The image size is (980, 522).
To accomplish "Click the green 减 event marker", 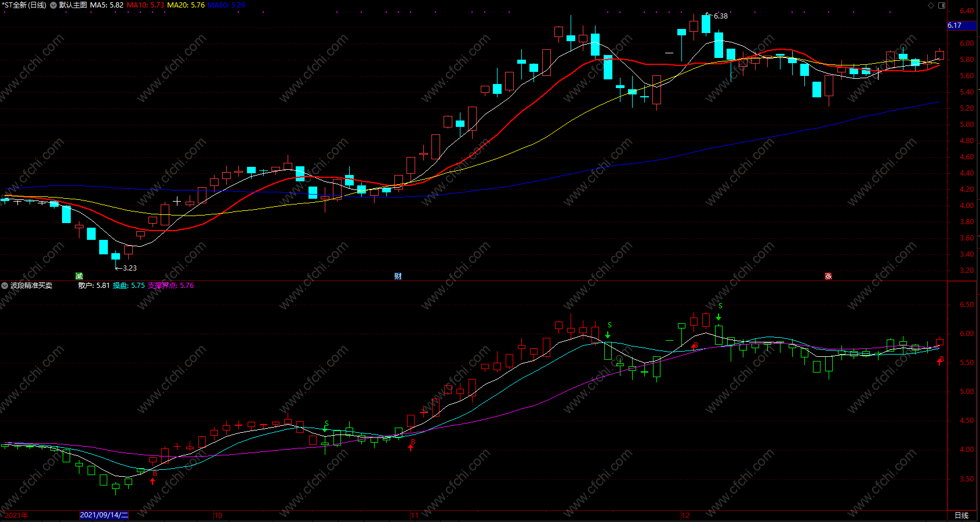I will [x=79, y=276].
